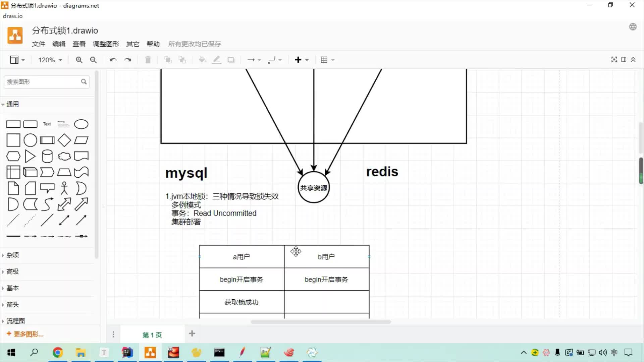Click the zoom out magnifier icon

[93, 60]
